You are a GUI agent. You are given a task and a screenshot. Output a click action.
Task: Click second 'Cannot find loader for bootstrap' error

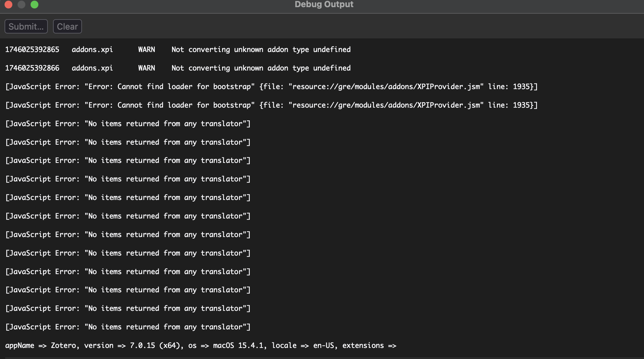(169, 105)
